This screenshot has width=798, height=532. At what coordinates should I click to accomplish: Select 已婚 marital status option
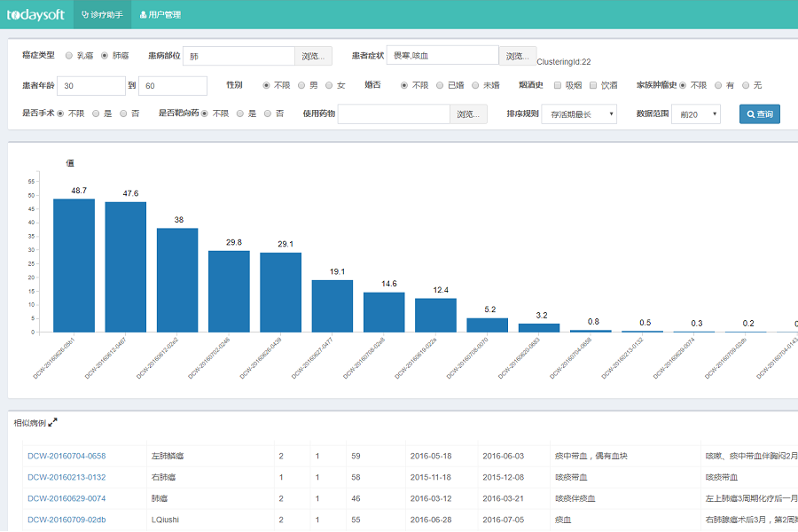click(x=440, y=85)
